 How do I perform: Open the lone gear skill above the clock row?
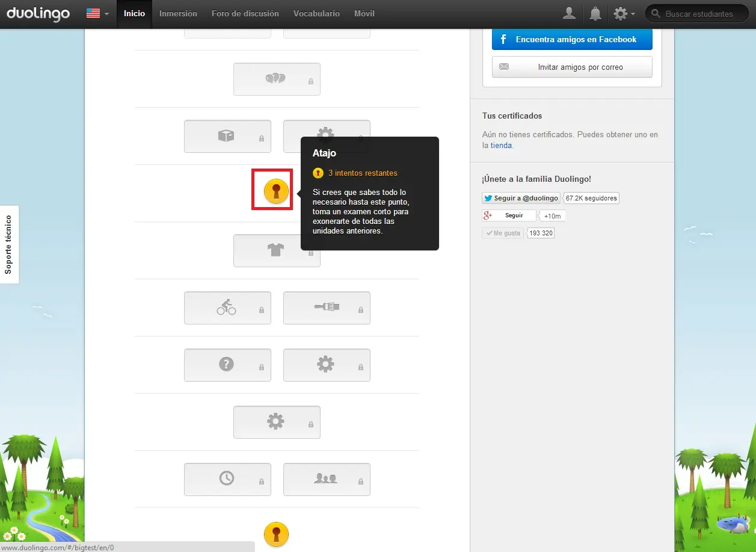point(277,422)
